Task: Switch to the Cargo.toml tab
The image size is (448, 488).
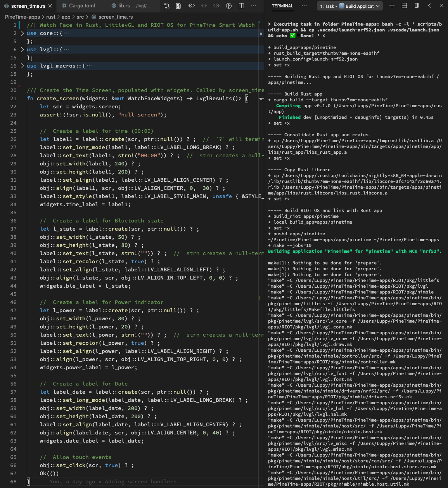Action: click(81, 6)
